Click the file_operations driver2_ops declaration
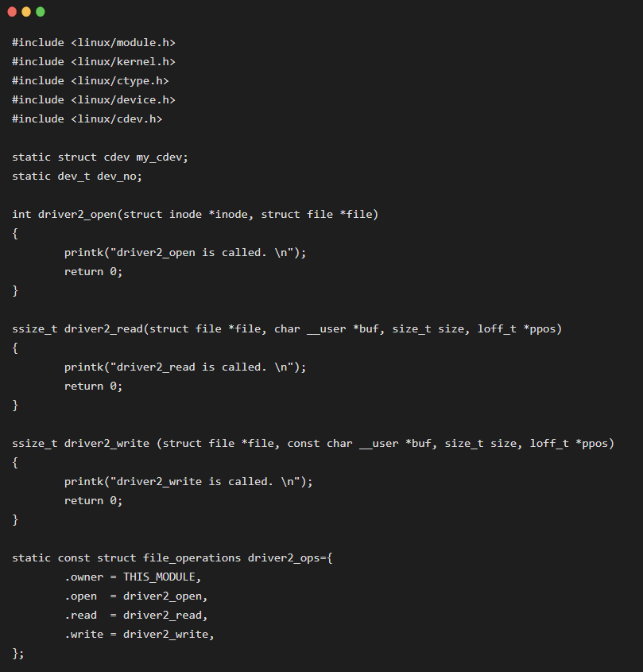The width and height of the screenshot is (643, 672). [172, 558]
